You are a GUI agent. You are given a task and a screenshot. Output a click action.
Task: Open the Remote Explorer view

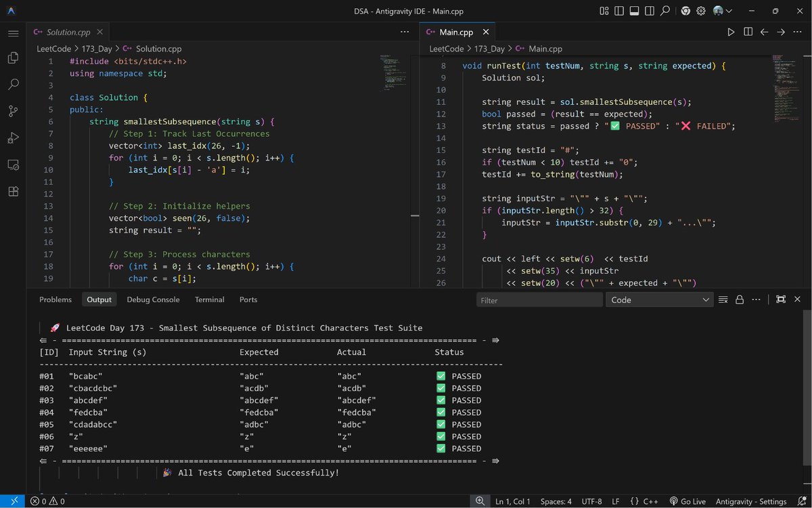(13, 165)
